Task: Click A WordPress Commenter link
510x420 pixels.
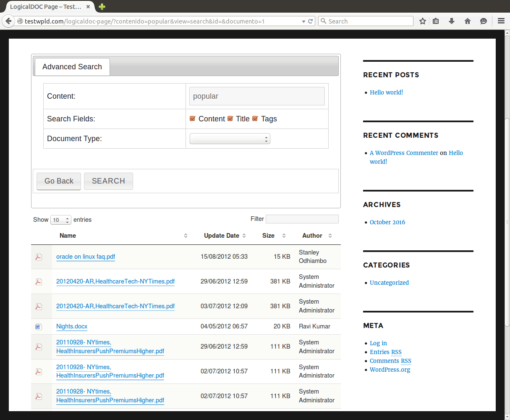Action: tap(404, 153)
